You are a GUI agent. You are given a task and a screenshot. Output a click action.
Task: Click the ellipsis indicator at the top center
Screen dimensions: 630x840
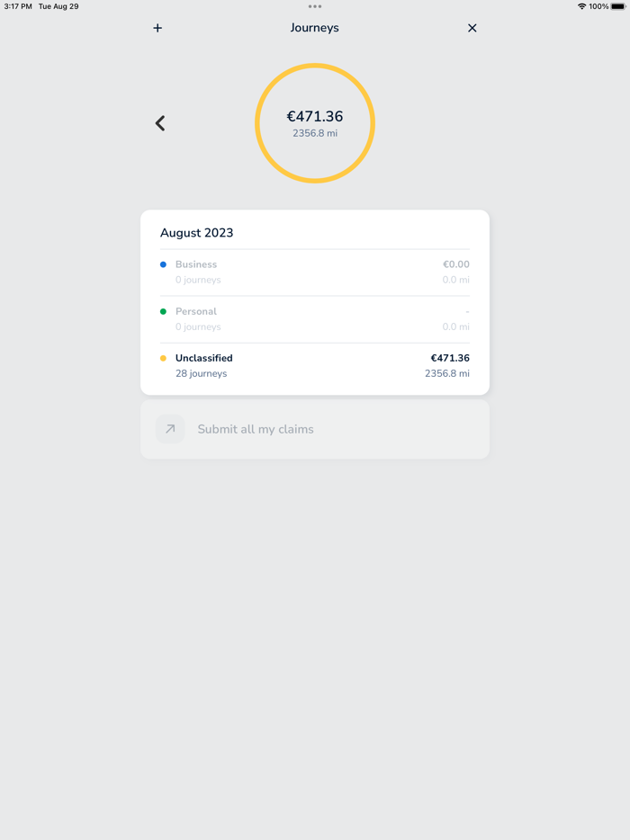click(x=315, y=7)
